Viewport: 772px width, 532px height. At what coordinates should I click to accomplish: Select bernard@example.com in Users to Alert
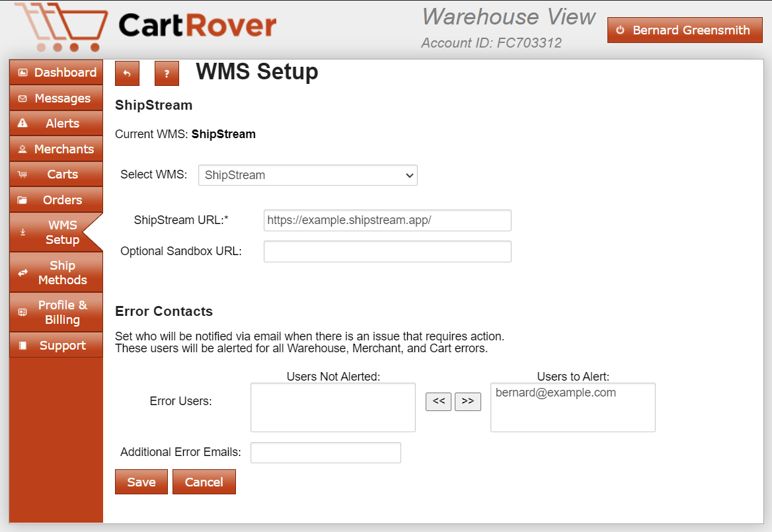tap(555, 393)
